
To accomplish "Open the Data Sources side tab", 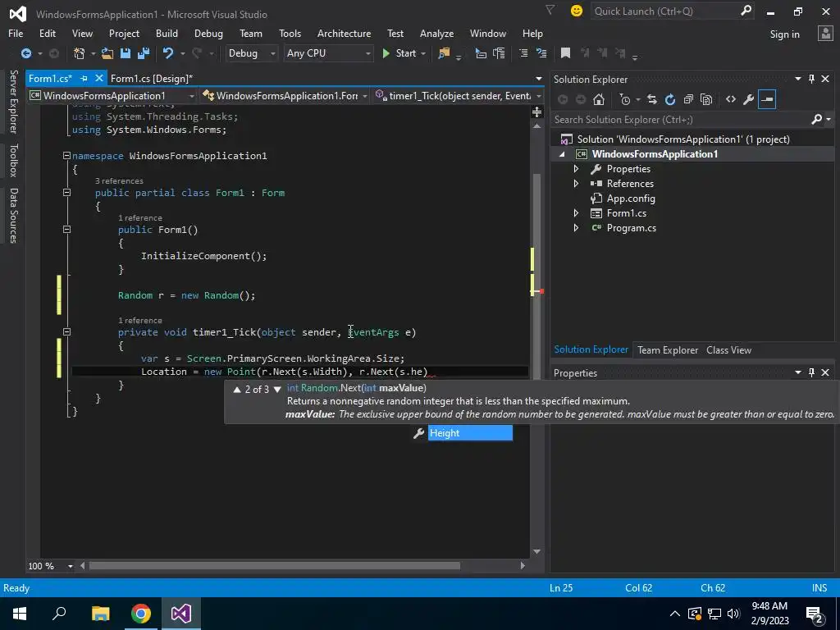I will tap(13, 216).
